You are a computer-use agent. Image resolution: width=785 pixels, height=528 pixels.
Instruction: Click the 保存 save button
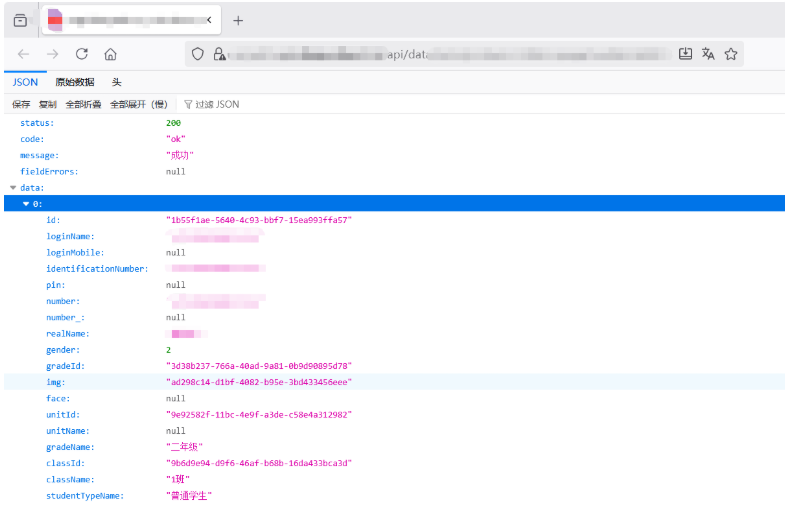point(21,104)
